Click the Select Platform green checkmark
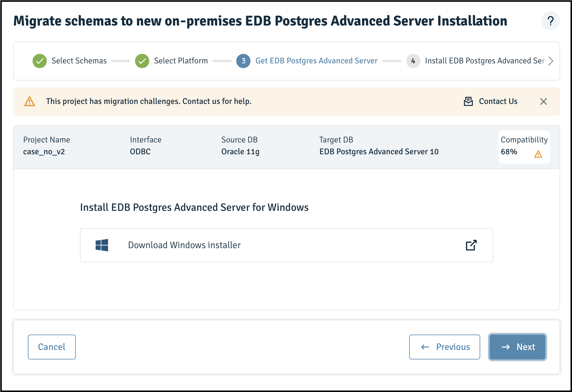 coord(142,61)
